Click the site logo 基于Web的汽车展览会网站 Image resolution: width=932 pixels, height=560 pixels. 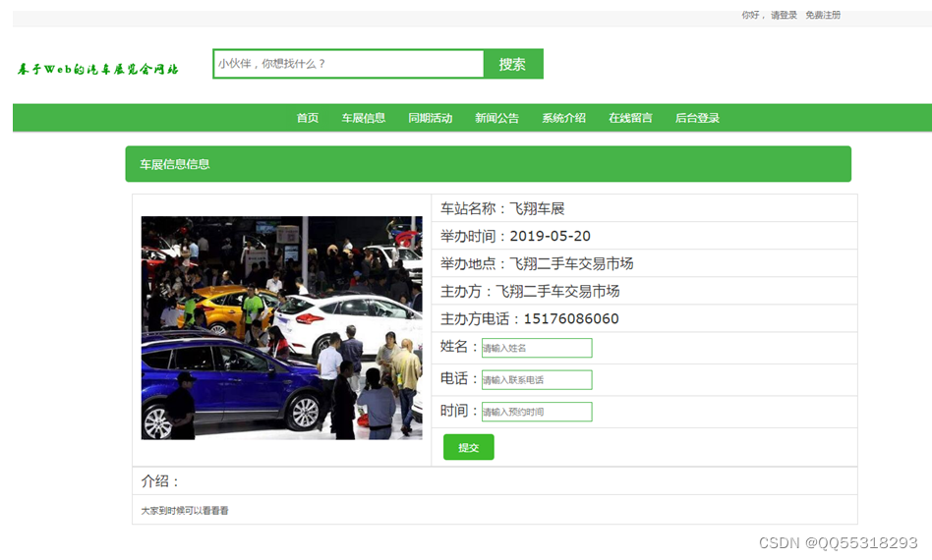coord(97,69)
